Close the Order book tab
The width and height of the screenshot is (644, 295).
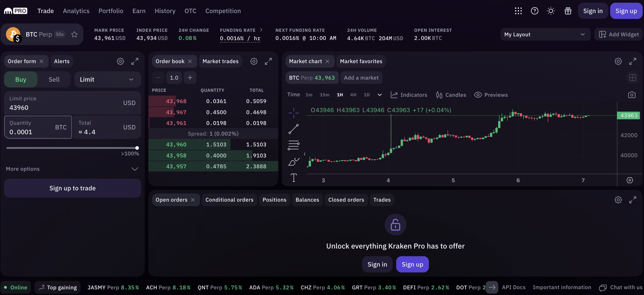tap(190, 61)
